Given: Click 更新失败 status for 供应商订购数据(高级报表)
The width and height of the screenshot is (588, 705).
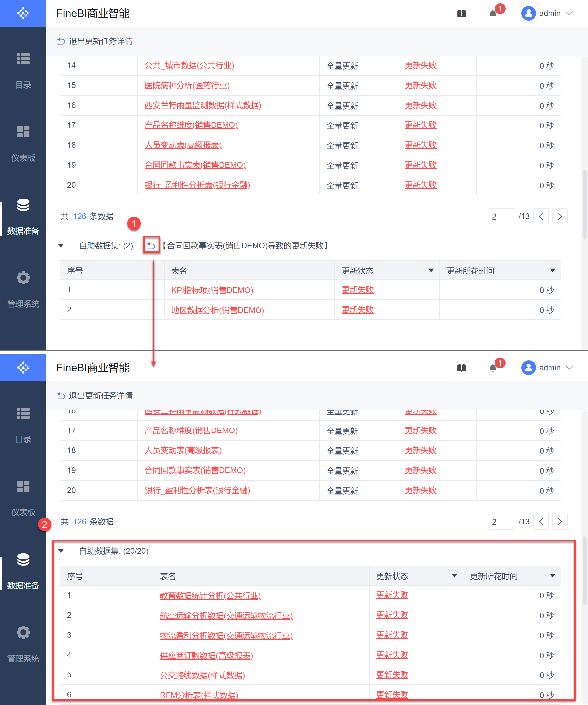Looking at the screenshot, I should coord(392,655).
